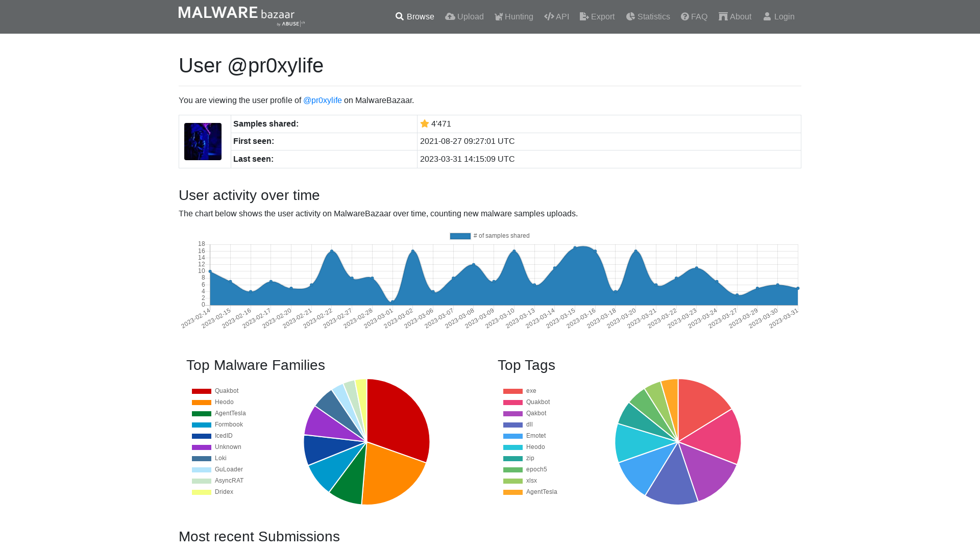Click the 2023-03-20 peak data point
The height and width of the screenshot is (551, 980).
[x=635, y=251]
